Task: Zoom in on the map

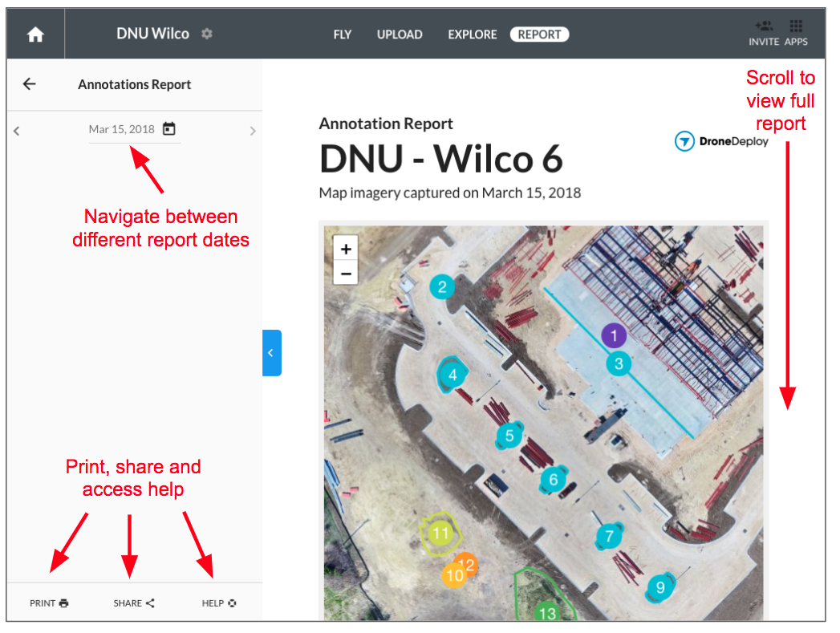Action: [x=346, y=249]
